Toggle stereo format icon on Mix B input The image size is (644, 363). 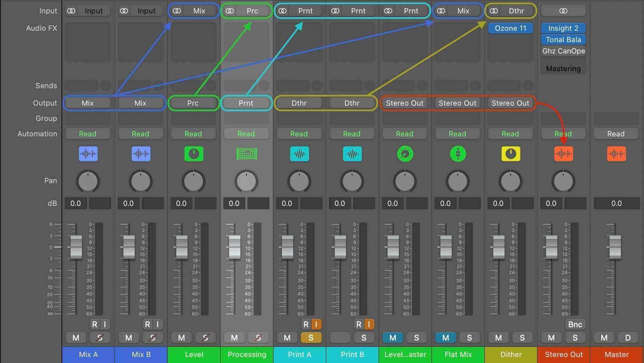click(124, 11)
